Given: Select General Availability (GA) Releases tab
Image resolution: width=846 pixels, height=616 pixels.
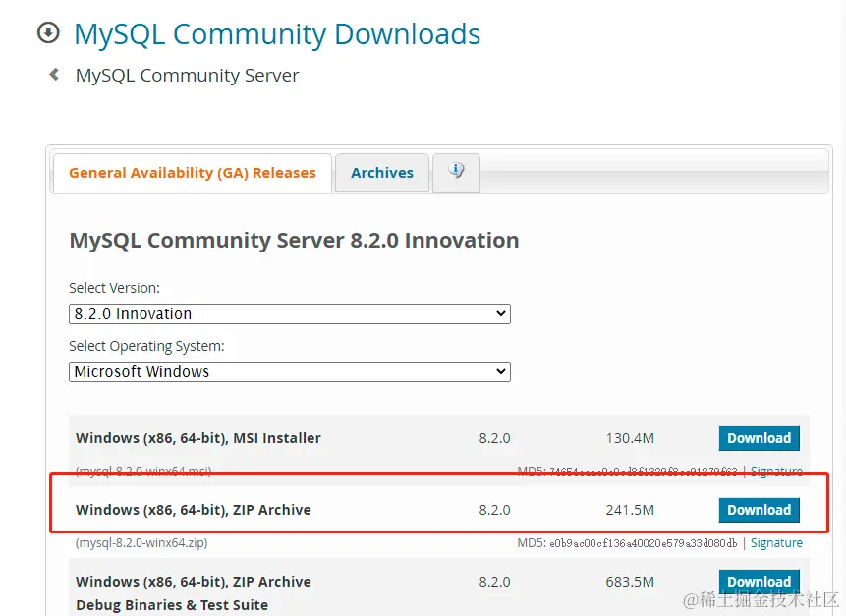Looking at the screenshot, I should (x=192, y=173).
